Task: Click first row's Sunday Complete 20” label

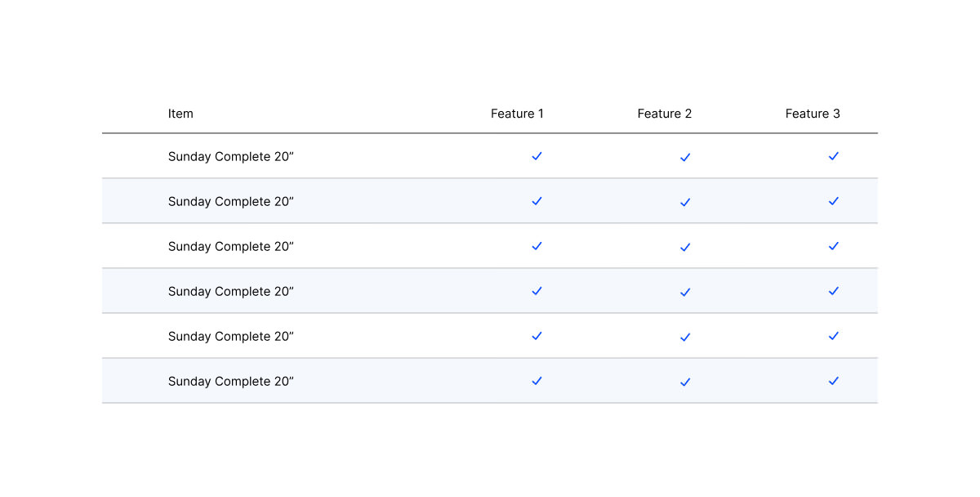Action: [230, 157]
